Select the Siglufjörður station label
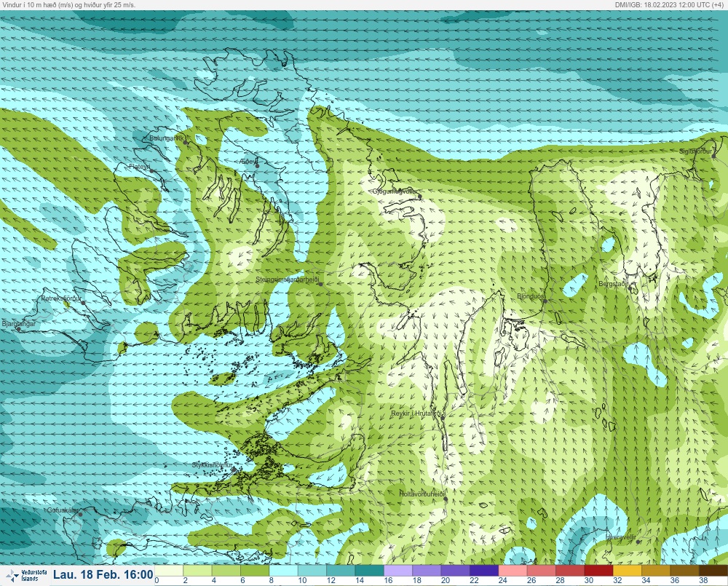Screen dimensions: 728x586 [x=695, y=151]
